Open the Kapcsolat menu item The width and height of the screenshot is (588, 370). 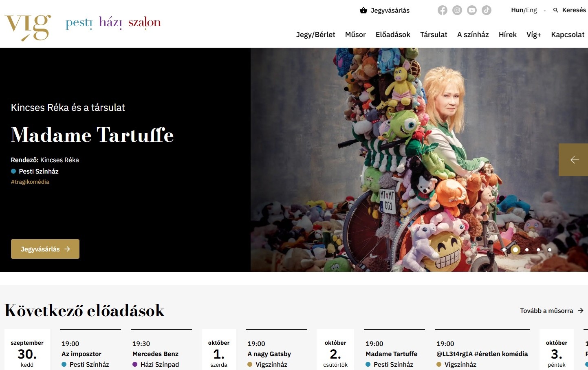click(568, 35)
